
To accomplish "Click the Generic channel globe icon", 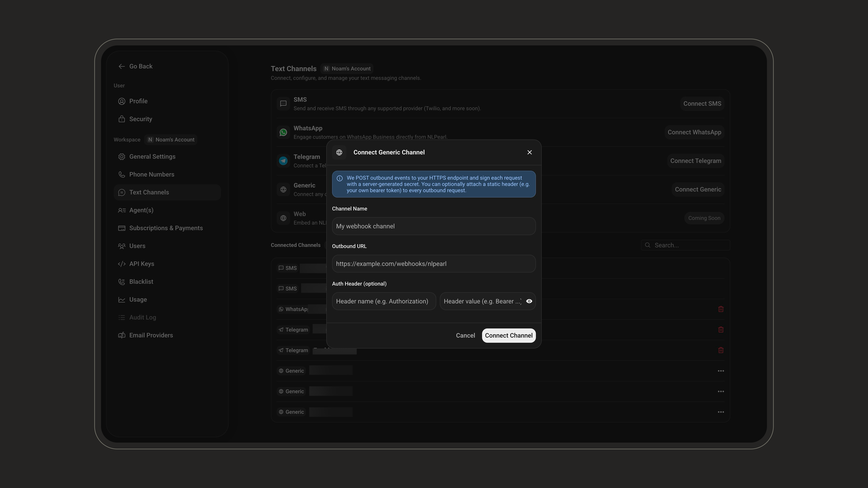I will [x=283, y=189].
